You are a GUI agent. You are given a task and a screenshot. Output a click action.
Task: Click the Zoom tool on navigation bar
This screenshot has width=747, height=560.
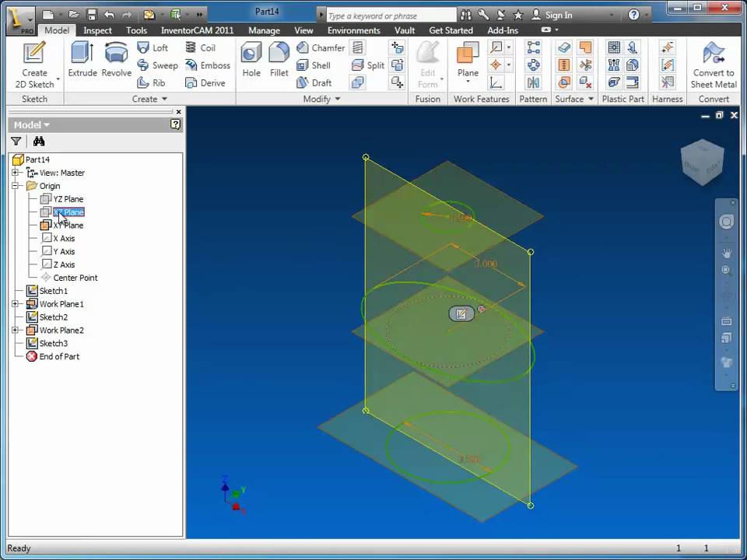[726, 271]
